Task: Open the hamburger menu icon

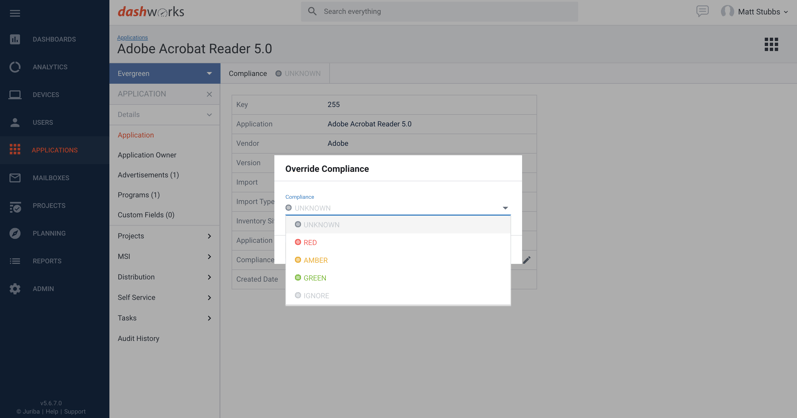Action: [15, 13]
